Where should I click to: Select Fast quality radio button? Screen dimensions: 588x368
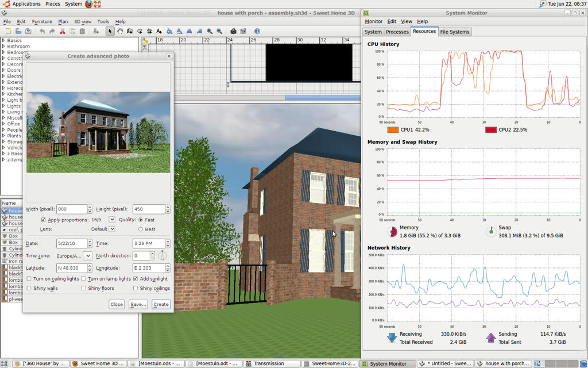pyautogui.click(x=141, y=220)
